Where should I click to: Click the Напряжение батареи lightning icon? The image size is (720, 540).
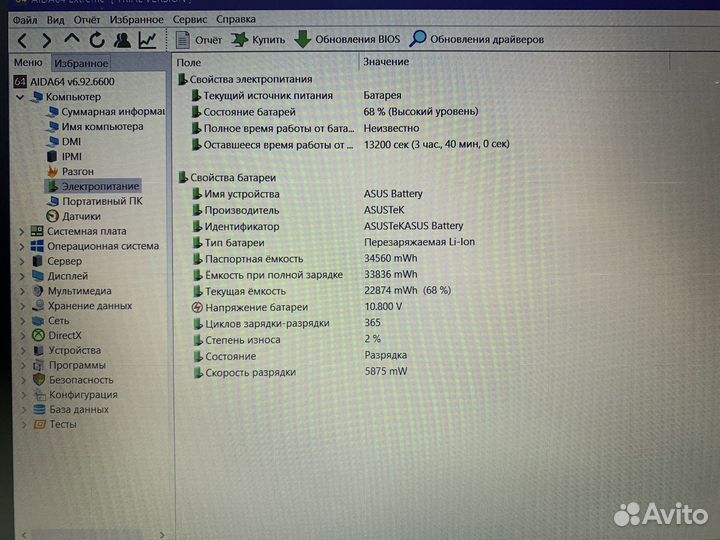point(197,307)
